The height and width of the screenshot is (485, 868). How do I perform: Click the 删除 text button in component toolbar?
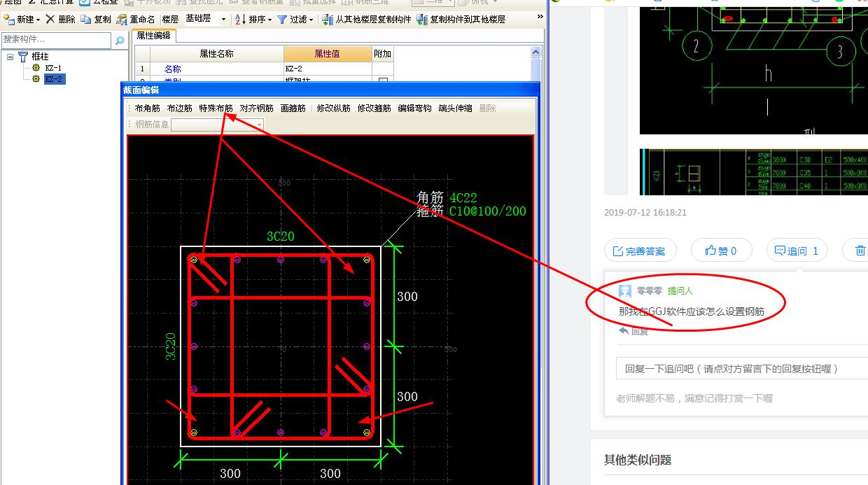pyautogui.click(x=66, y=20)
